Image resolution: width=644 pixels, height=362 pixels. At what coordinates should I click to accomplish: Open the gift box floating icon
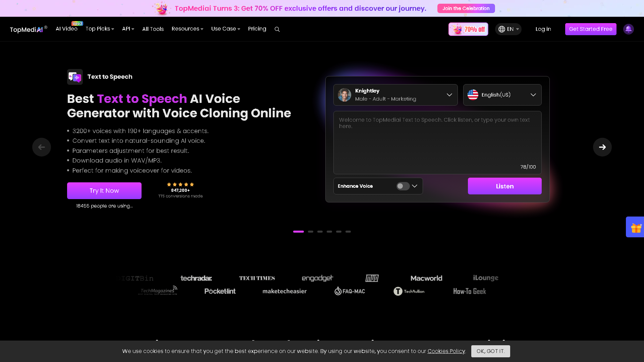tap(635, 227)
